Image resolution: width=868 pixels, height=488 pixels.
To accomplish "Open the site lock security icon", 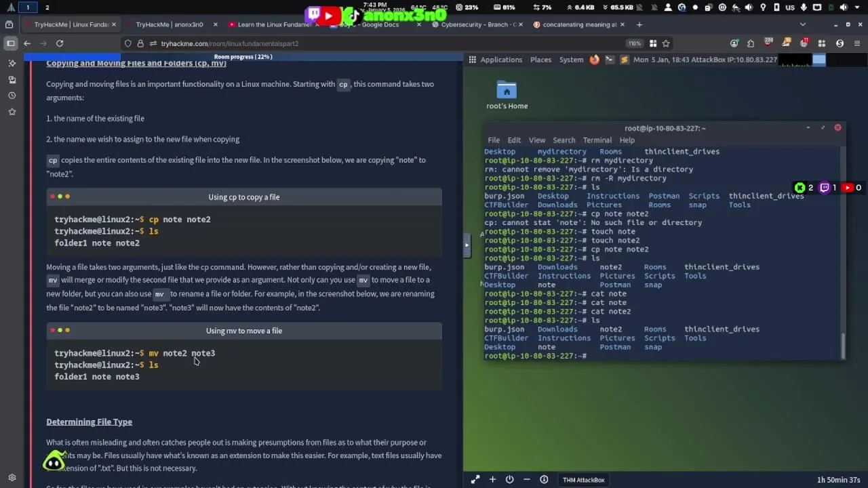I will (140, 43).
